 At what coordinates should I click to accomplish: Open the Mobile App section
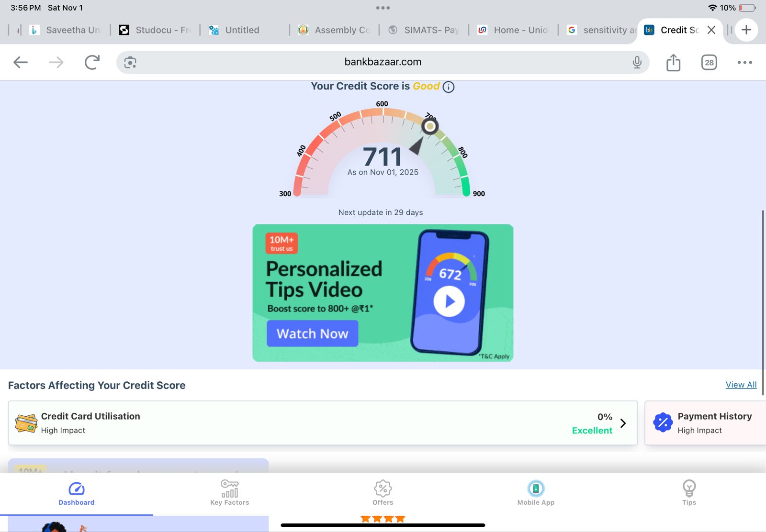point(536,493)
